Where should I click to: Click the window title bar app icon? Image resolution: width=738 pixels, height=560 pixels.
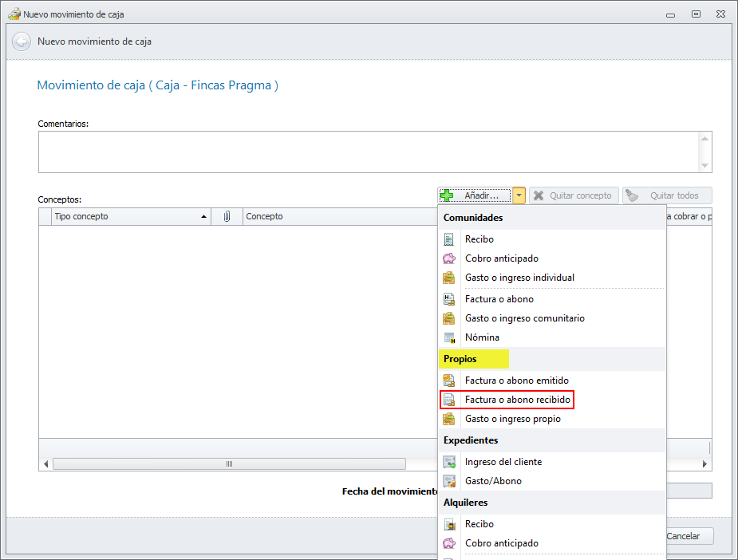pos(14,14)
